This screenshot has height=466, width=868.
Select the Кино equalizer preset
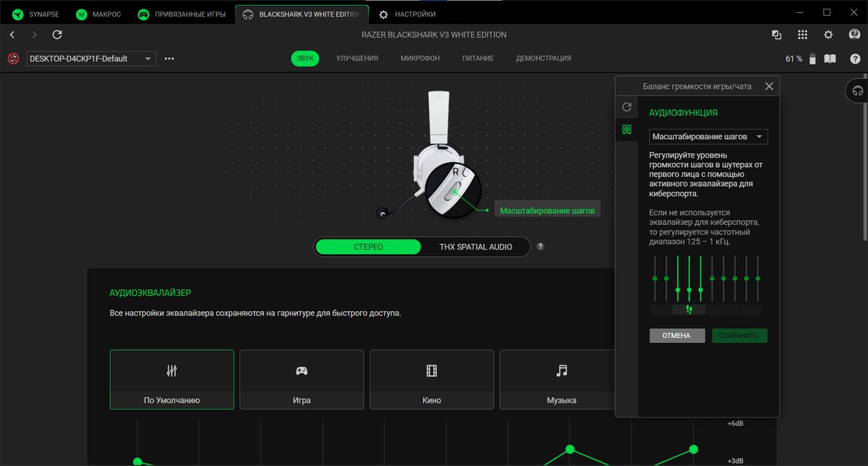pyautogui.click(x=432, y=380)
